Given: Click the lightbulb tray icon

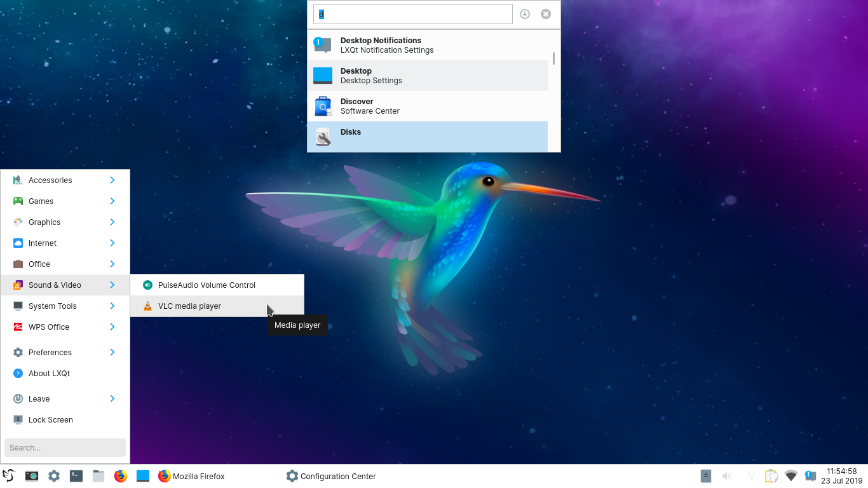Looking at the screenshot, I should [751, 475].
